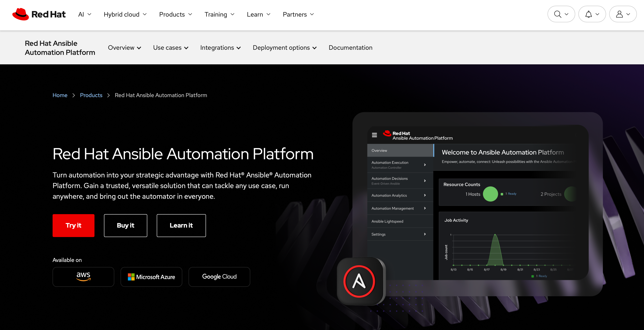644x330 pixels.
Task: Open the Deployment options submenu
Action: point(284,48)
